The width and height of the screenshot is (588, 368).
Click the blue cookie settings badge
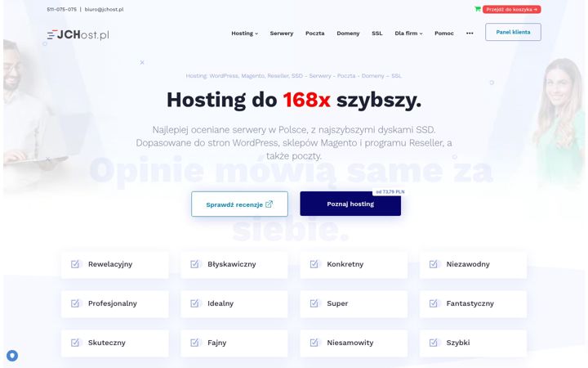click(x=12, y=355)
